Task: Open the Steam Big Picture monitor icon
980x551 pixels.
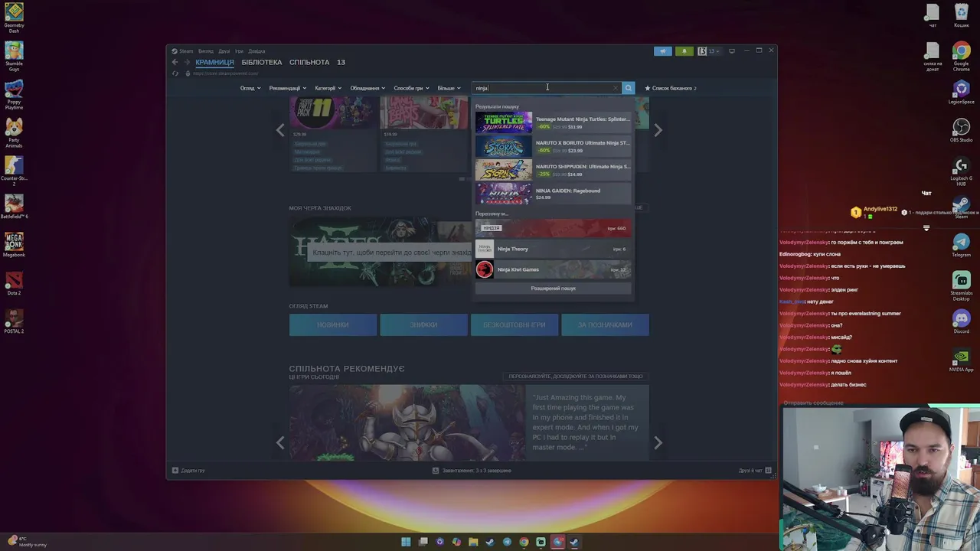Action: 732,51
